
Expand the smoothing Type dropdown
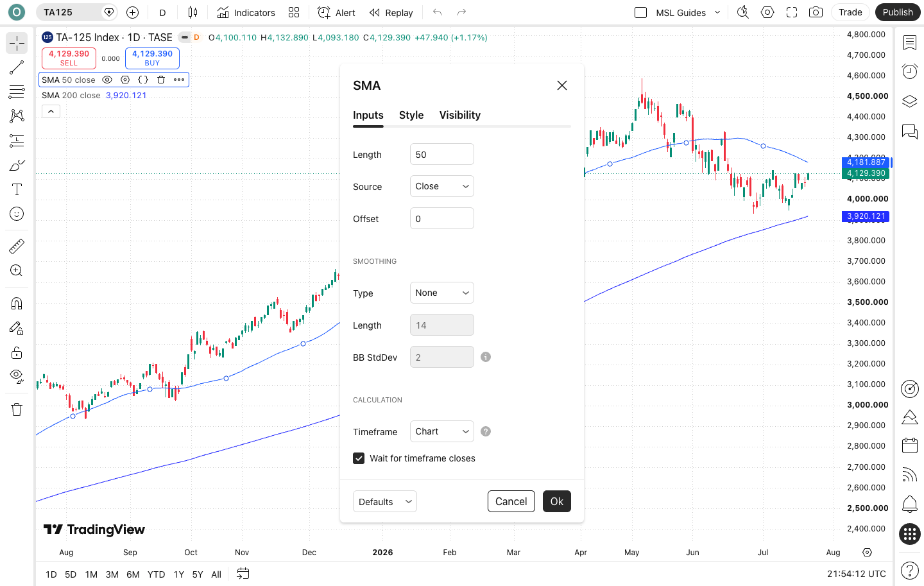442,293
